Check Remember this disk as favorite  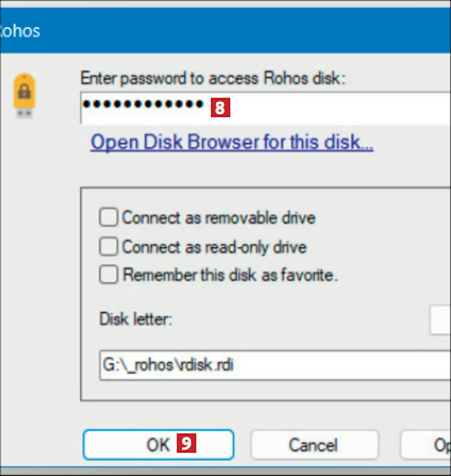pyautogui.click(x=108, y=274)
